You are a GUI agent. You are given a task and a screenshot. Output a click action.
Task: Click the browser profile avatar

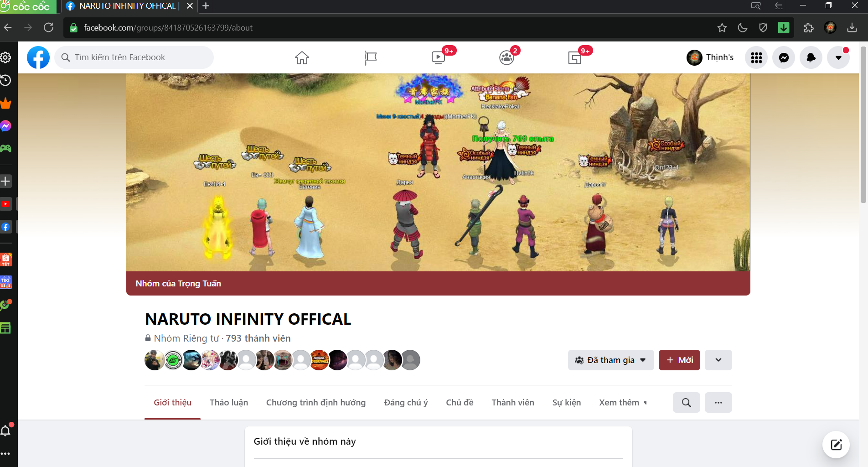pos(830,28)
